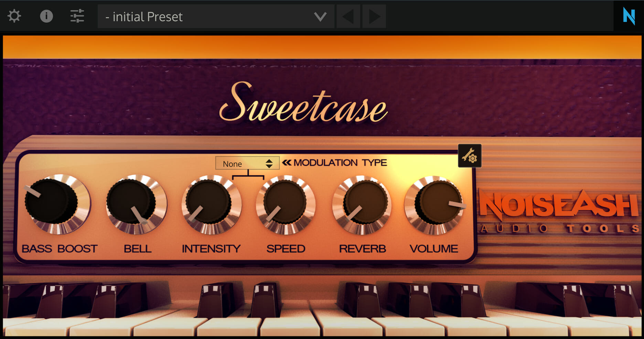This screenshot has height=339, width=644.
Task: Click the previous preset arrow
Action: pyautogui.click(x=348, y=15)
